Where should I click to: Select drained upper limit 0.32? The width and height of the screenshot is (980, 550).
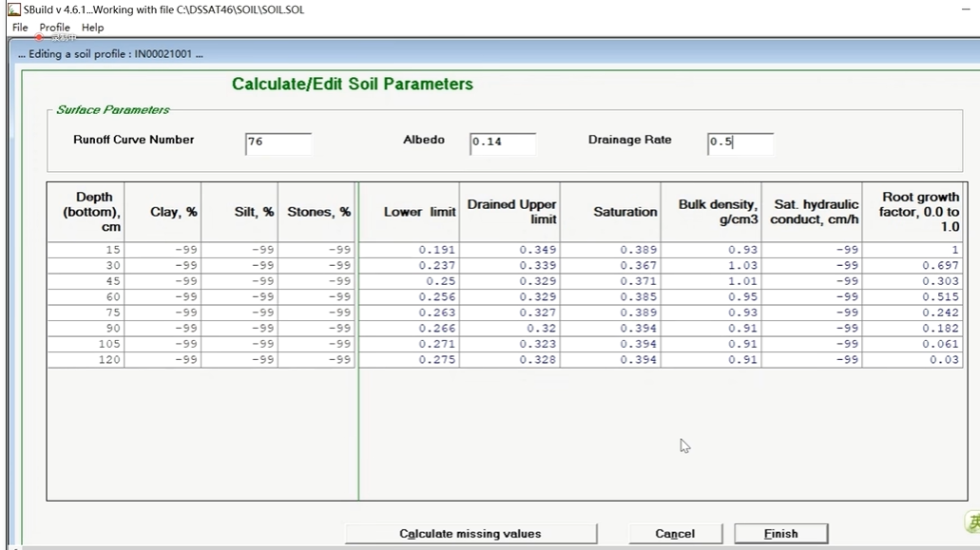510,328
